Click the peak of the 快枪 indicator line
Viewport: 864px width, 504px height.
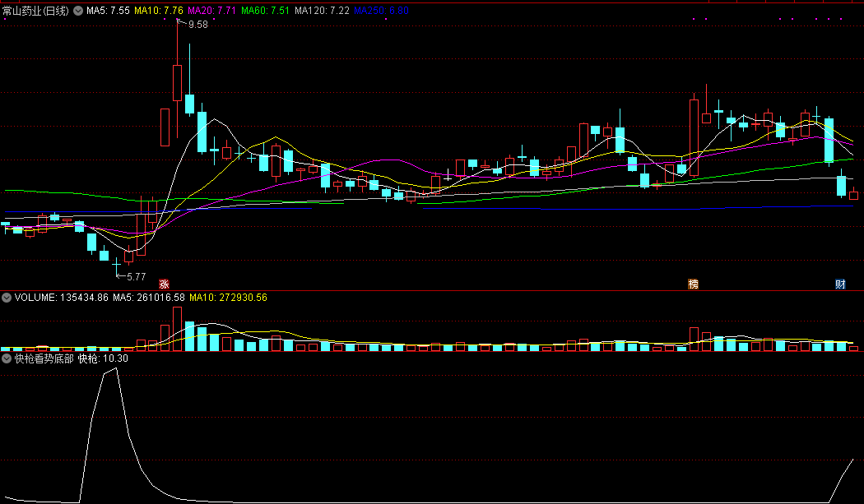(116, 368)
